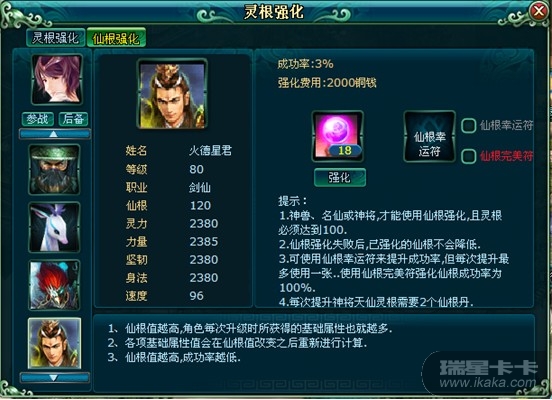Tick the red 仙根完美符 checkbox
Screen dimensions: 552x400
point(469,156)
